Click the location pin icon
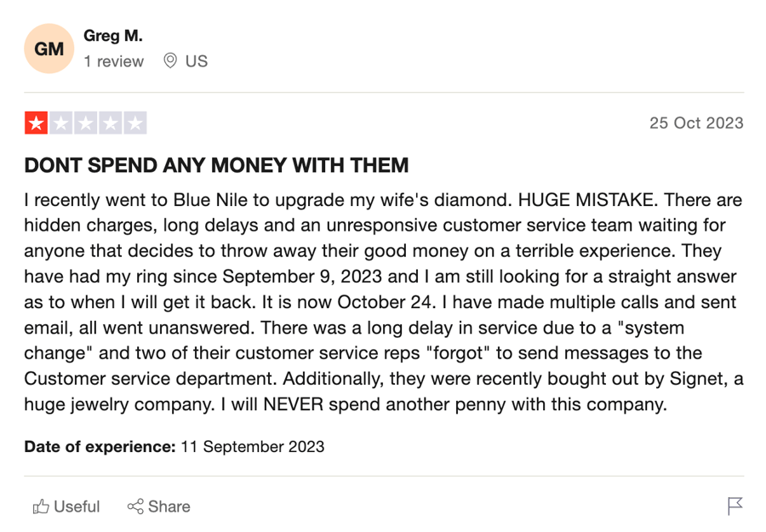 [170, 61]
